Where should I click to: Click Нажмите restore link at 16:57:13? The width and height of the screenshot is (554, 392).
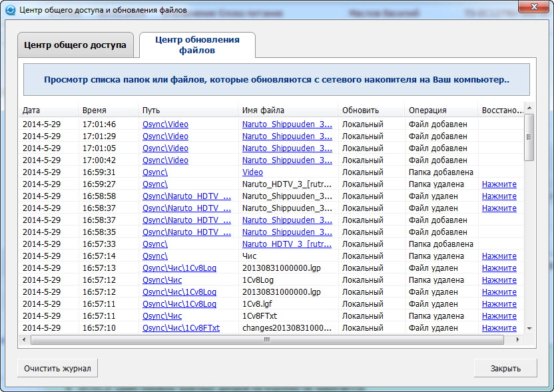[x=499, y=268]
